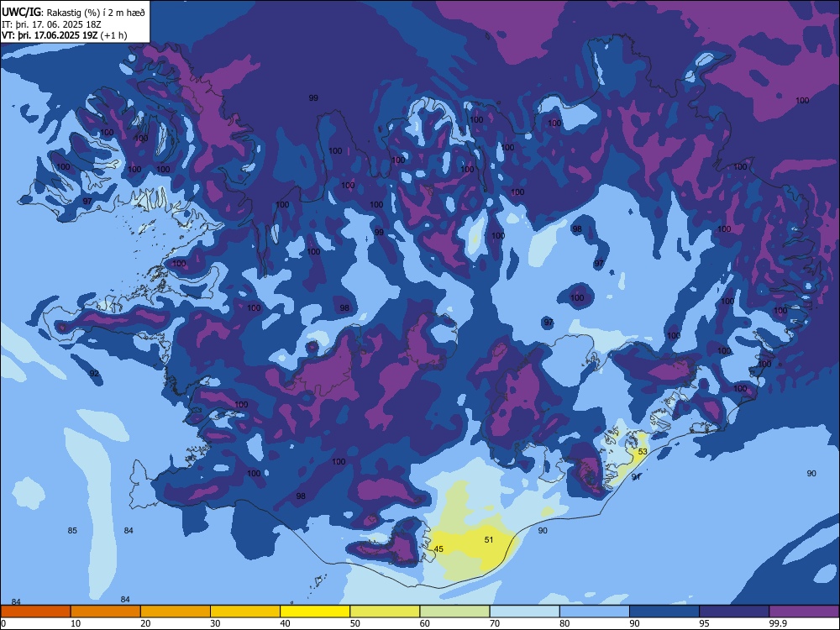Click the '45' humidity value on the map
840x630 pixels.
point(438,549)
